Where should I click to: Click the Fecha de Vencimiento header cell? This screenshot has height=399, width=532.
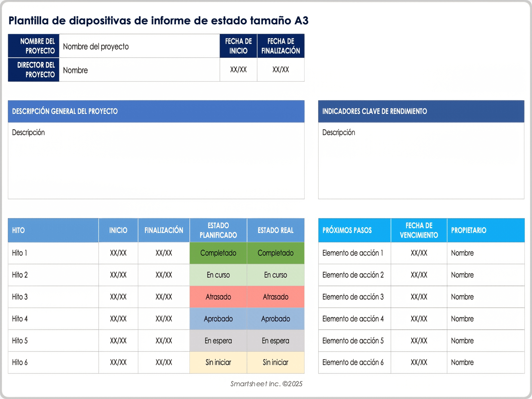tap(419, 230)
